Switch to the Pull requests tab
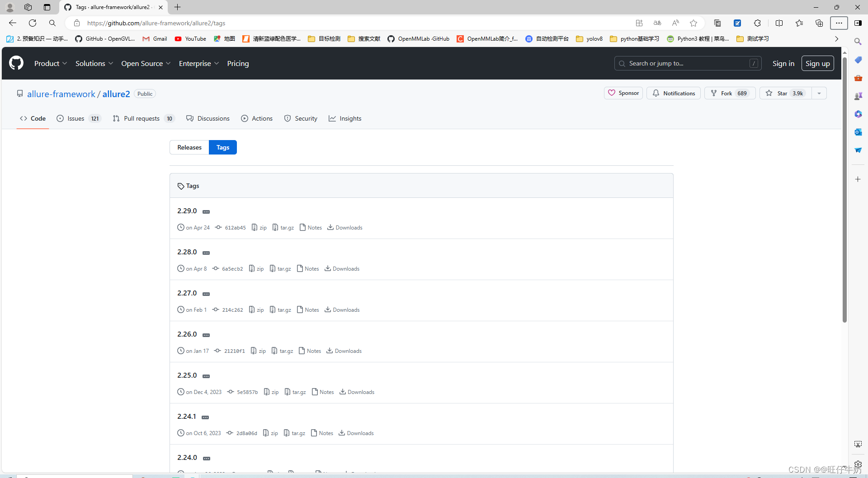Viewport: 868px width, 478px height. coord(143,118)
